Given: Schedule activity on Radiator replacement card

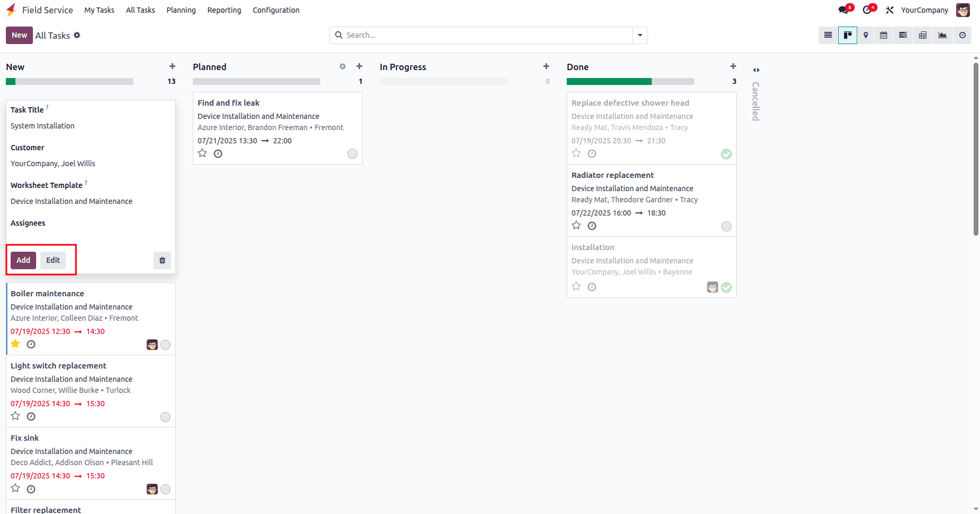Looking at the screenshot, I should click(592, 226).
